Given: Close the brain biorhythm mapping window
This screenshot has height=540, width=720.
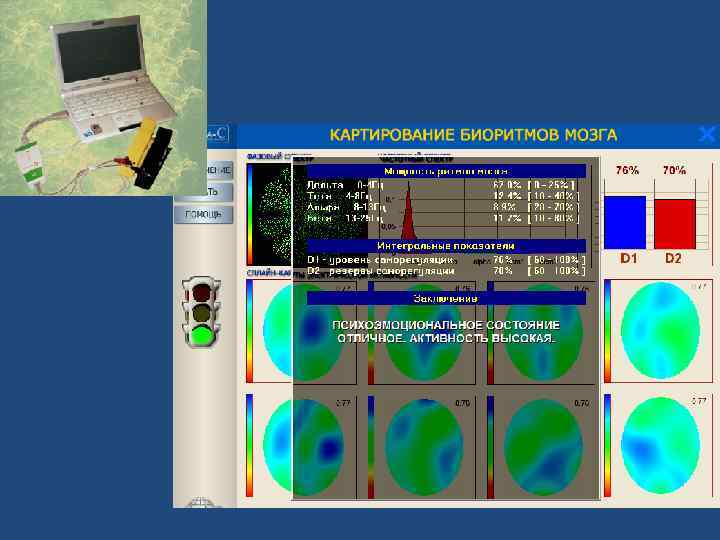Looking at the screenshot, I should [x=706, y=135].
